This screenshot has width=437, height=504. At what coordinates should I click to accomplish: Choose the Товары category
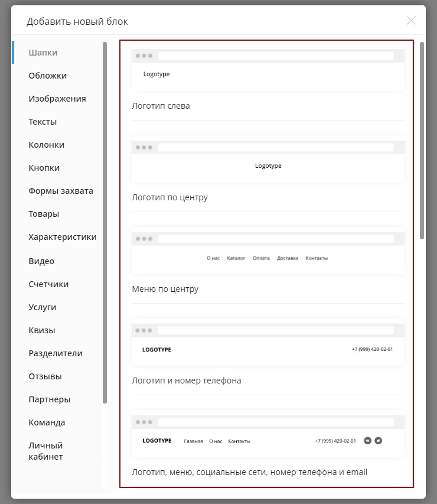(x=44, y=214)
